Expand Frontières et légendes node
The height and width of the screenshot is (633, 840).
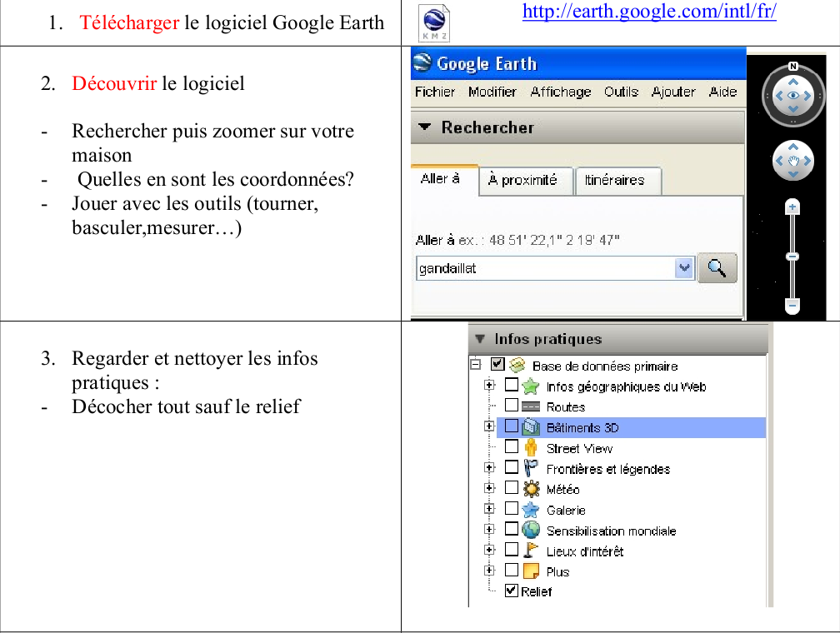(489, 467)
